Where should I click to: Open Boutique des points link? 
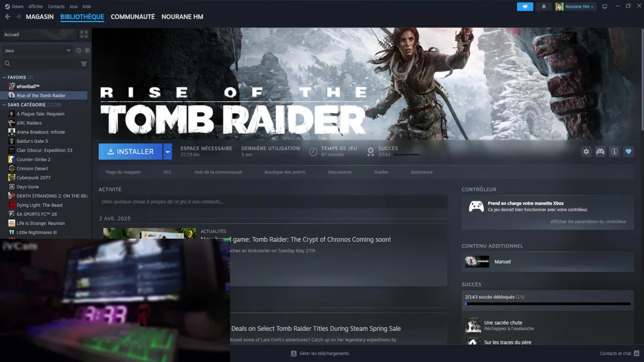click(x=285, y=172)
